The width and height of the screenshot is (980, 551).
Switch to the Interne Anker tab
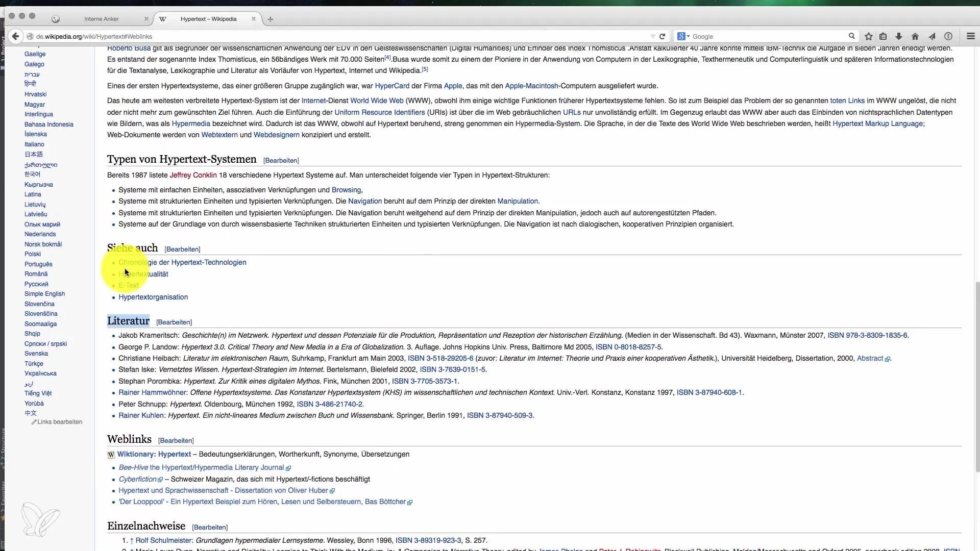tap(102, 19)
